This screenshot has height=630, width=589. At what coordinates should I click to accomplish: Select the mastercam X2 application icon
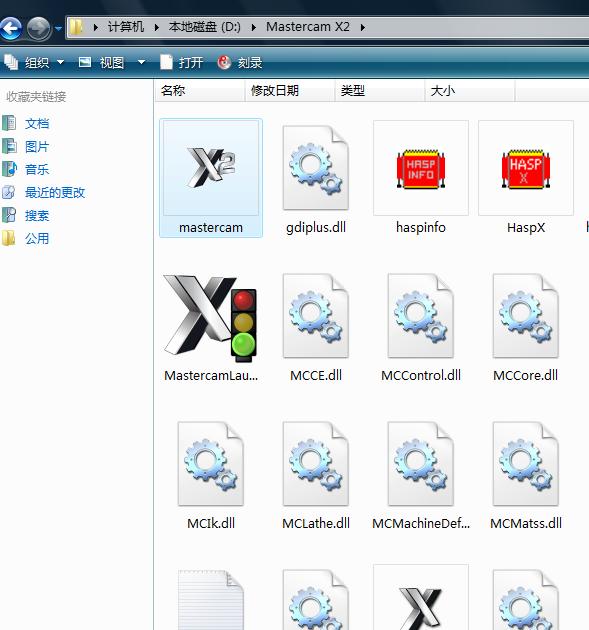(x=211, y=168)
